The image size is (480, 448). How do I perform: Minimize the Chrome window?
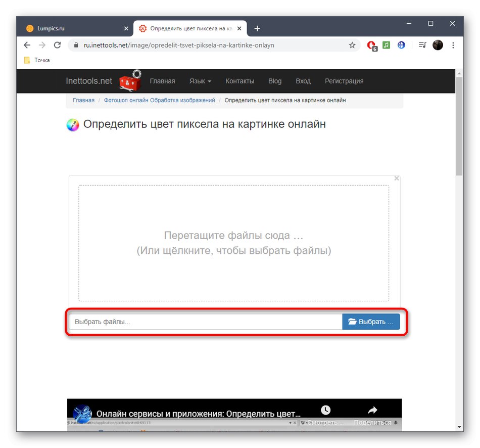coord(409,24)
